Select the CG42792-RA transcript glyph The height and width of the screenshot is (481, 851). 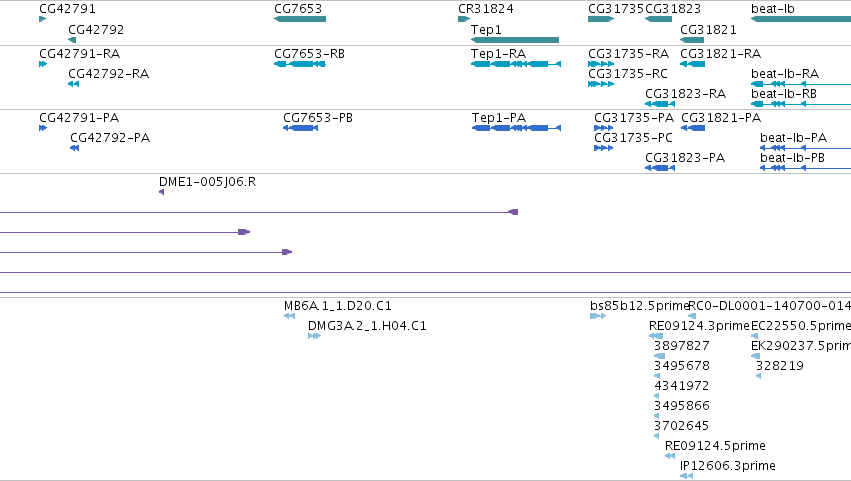[73, 84]
